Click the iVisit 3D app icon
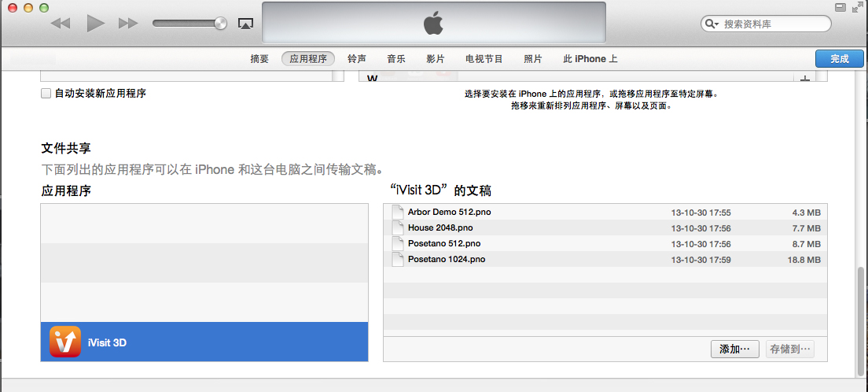 64,342
